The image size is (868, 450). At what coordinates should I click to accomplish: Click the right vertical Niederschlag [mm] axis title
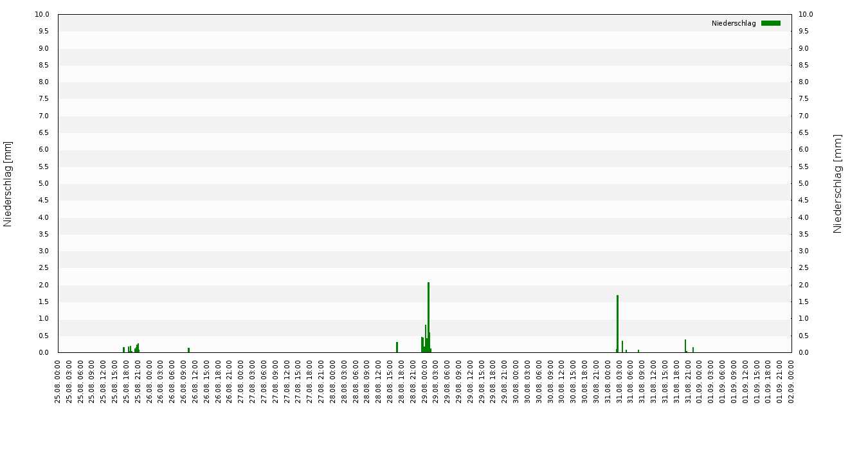(x=837, y=184)
